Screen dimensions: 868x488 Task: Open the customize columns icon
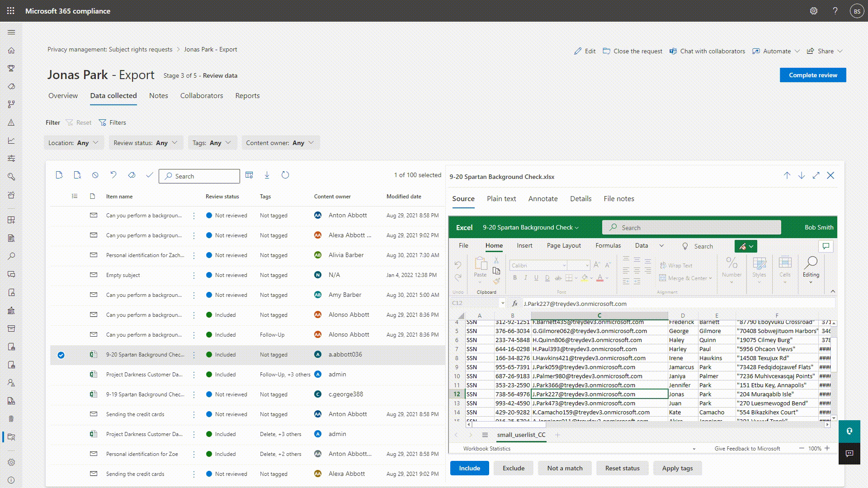(x=249, y=175)
